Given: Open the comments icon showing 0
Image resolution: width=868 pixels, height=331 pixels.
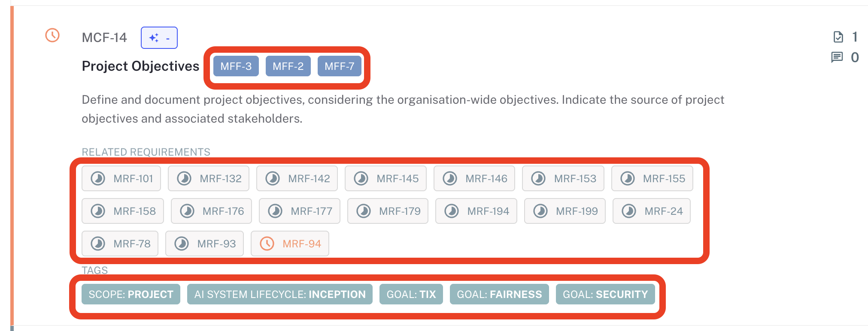Looking at the screenshot, I should (837, 57).
